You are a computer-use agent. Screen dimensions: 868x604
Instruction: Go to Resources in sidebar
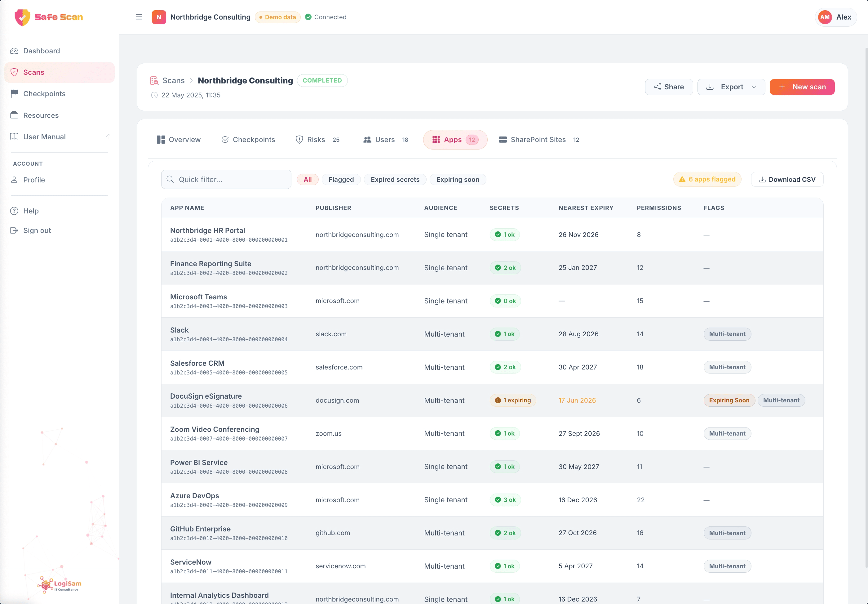pyautogui.click(x=59, y=115)
